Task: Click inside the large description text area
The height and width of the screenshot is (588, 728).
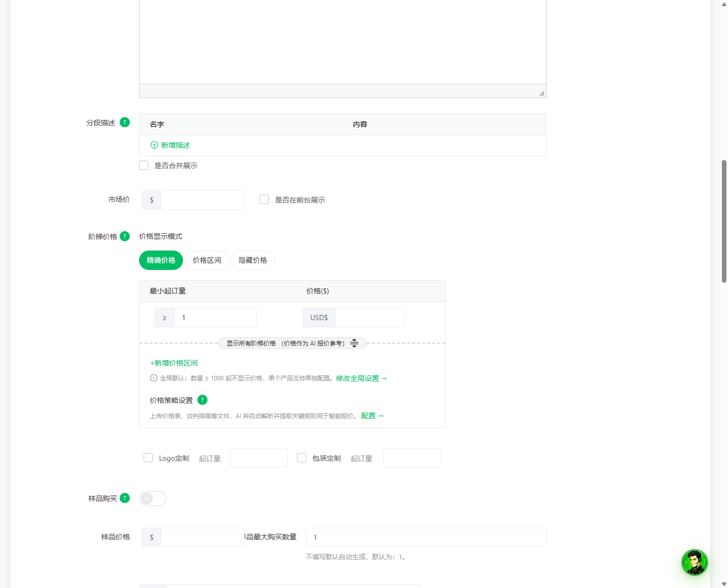Action: (x=343, y=42)
